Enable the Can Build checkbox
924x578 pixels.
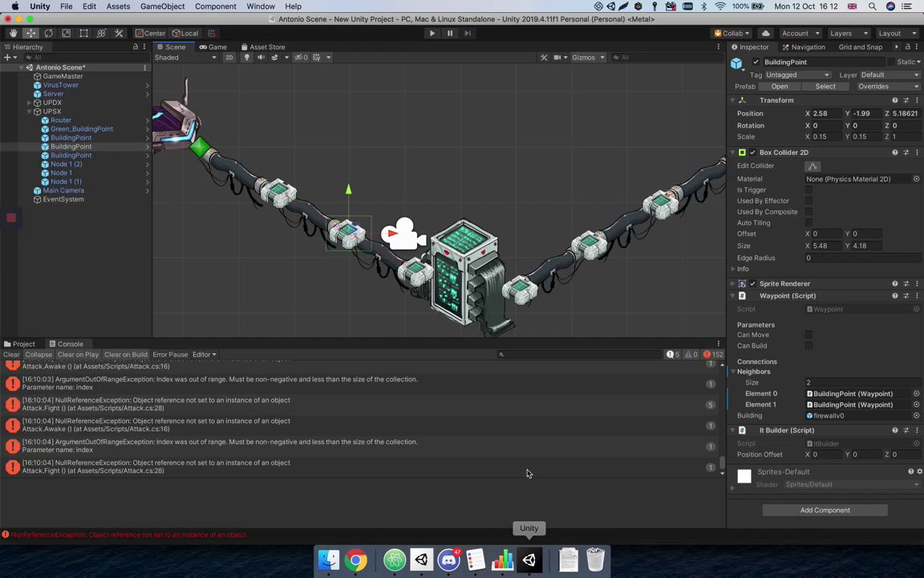coord(808,346)
